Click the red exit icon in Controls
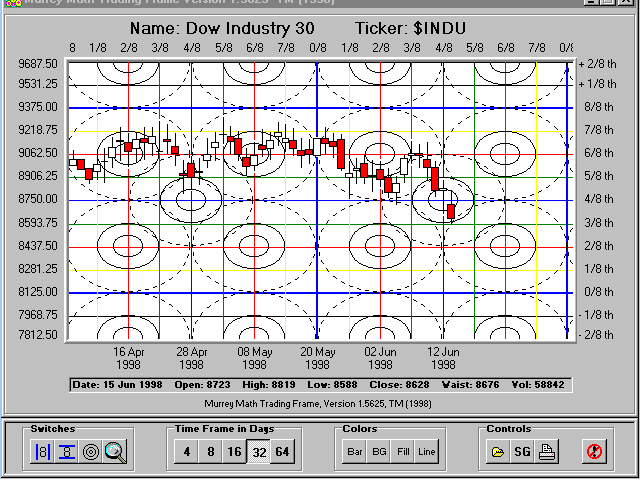The height and width of the screenshot is (480, 640). (x=595, y=452)
